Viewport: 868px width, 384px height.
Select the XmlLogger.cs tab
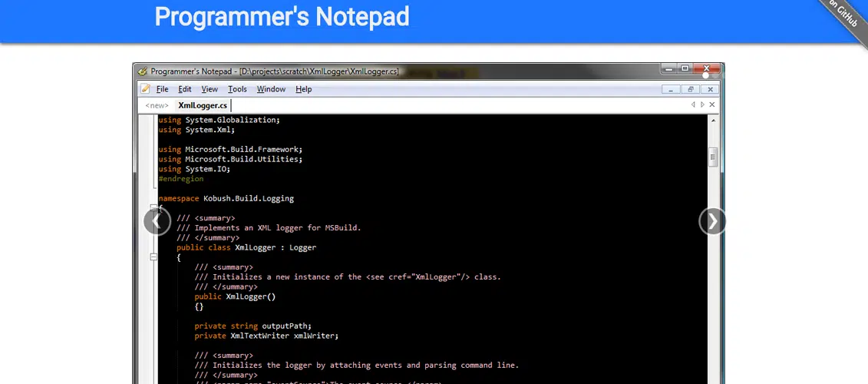(x=202, y=105)
